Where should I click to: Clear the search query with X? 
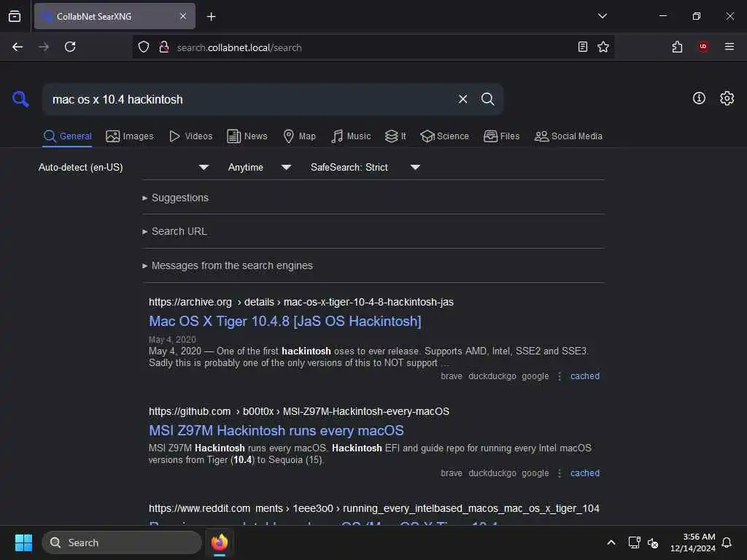(462, 99)
